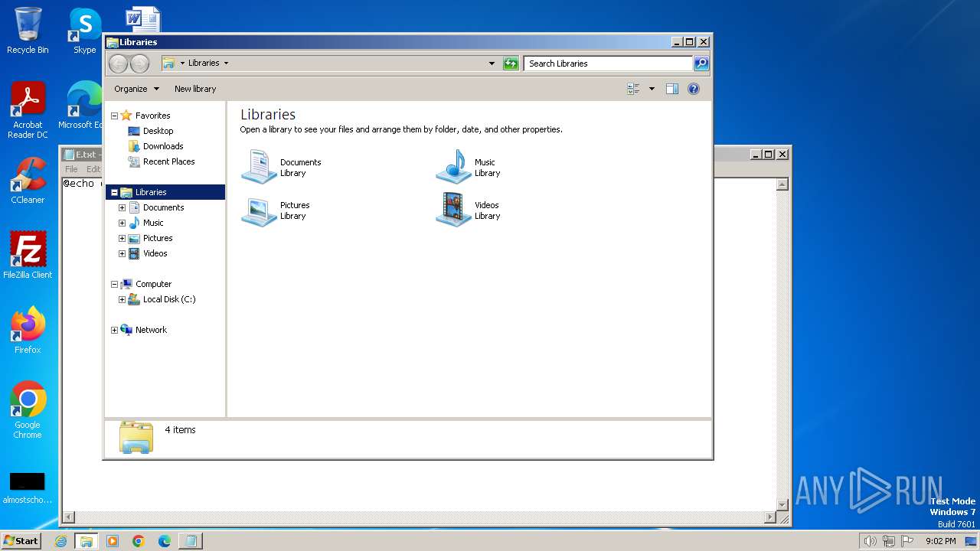Open Edit menu in E.txt Notepad window
980x551 pixels.
[93, 169]
